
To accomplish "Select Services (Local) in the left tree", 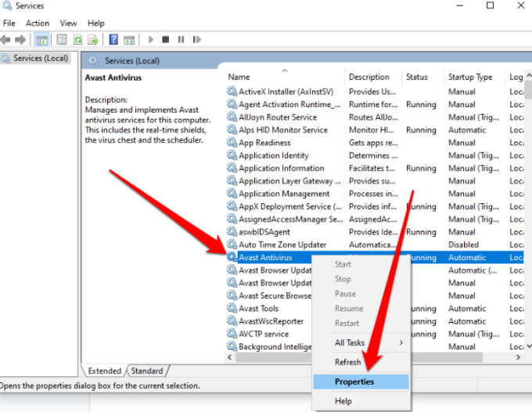I will coord(40,59).
